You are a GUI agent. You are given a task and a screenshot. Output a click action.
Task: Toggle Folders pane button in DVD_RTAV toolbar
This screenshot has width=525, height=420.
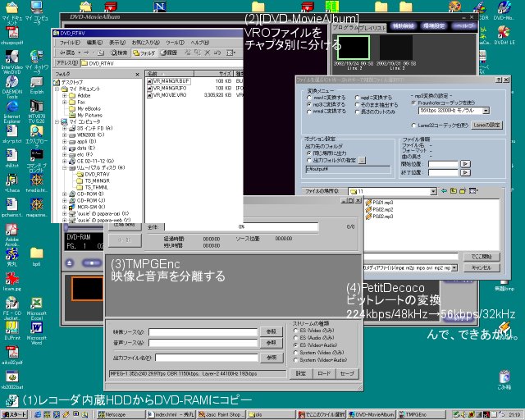[144, 52]
